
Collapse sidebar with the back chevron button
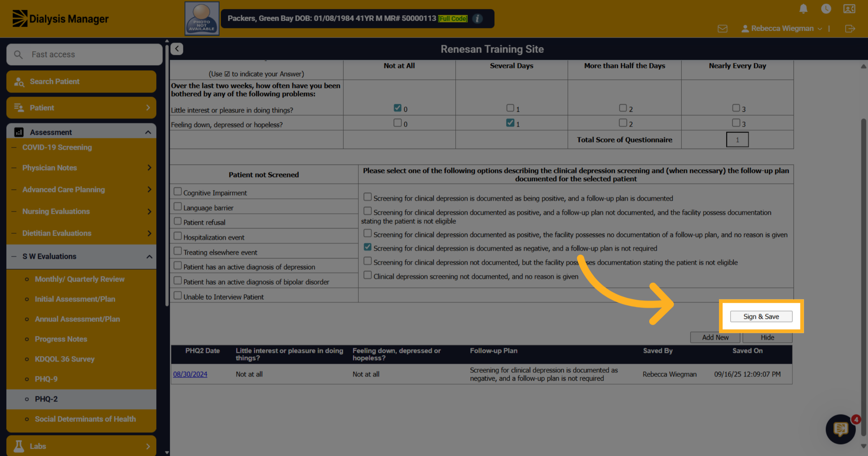(177, 49)
